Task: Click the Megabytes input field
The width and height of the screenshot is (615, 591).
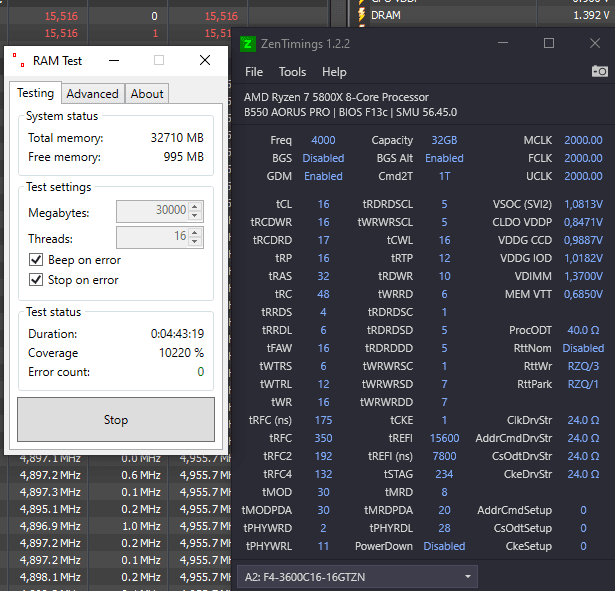Action: [152, 211]
